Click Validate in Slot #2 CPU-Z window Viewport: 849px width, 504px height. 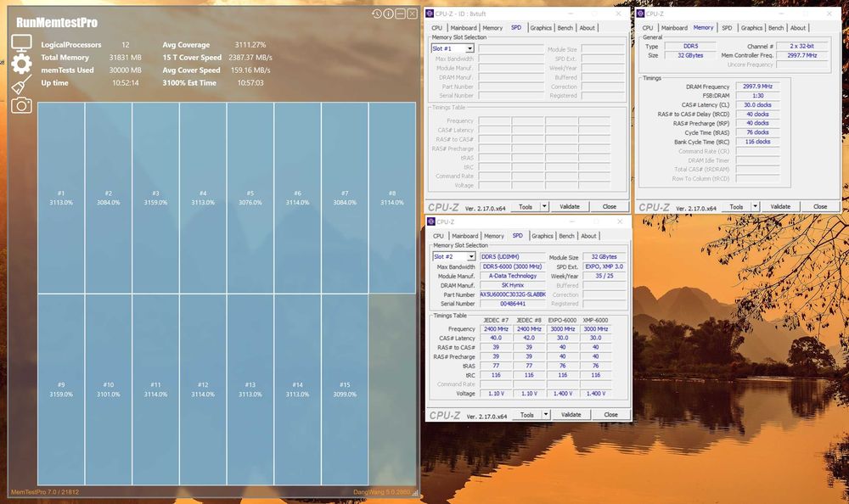571,415
